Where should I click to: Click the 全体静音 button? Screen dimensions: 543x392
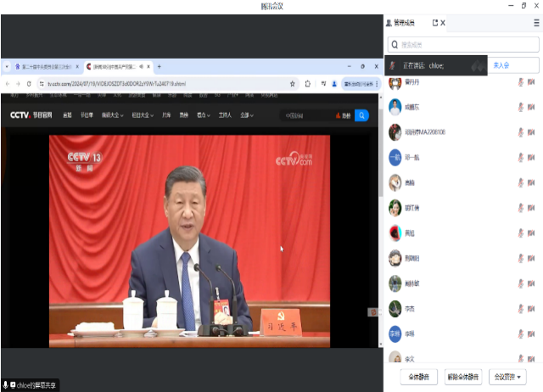[x=418, y=377]
